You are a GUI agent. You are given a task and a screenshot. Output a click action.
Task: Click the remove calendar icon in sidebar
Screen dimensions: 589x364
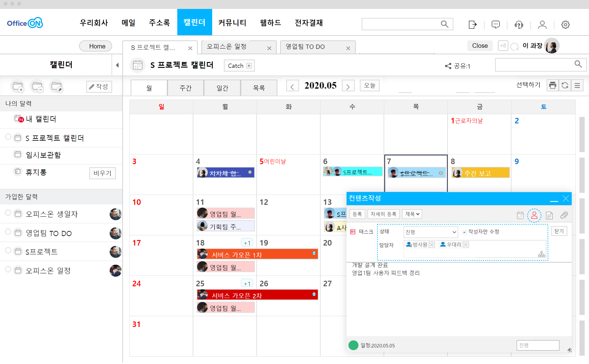click(37, 87)
